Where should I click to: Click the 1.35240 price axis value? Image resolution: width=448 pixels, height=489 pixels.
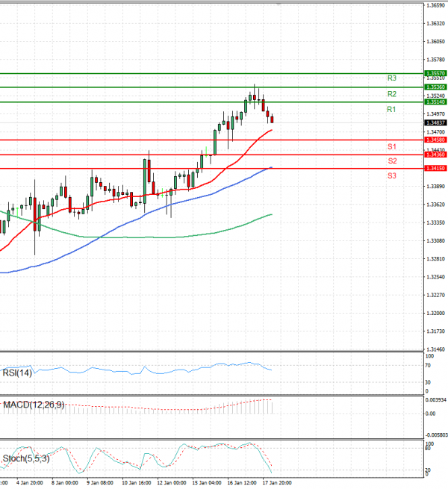point(436,96)
